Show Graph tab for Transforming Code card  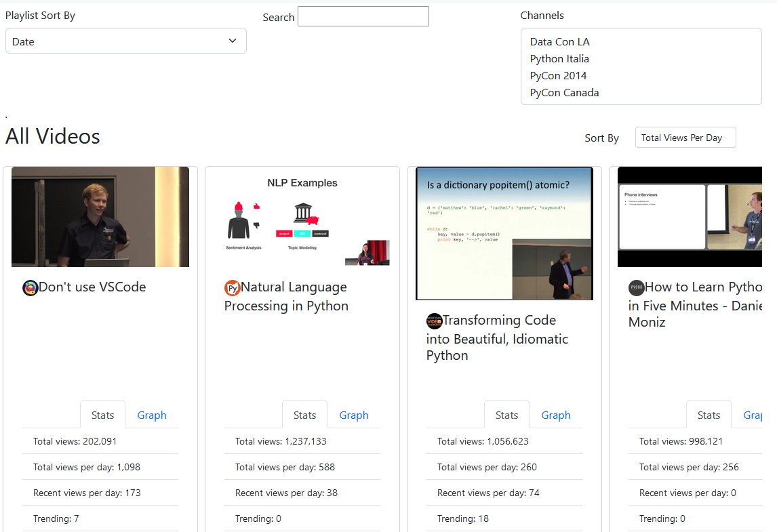click(x=555, y=415)
